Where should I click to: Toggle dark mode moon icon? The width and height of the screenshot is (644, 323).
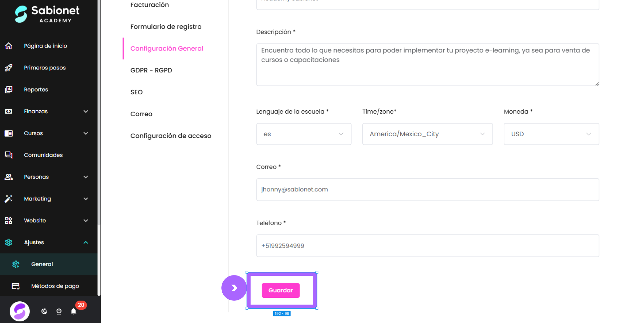[x=44, y=311]
